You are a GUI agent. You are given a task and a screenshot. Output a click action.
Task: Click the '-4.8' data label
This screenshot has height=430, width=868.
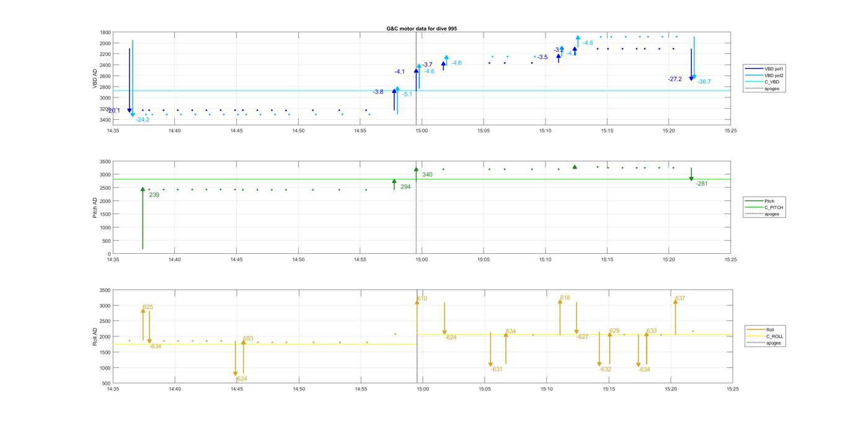(x=588, y=43)
